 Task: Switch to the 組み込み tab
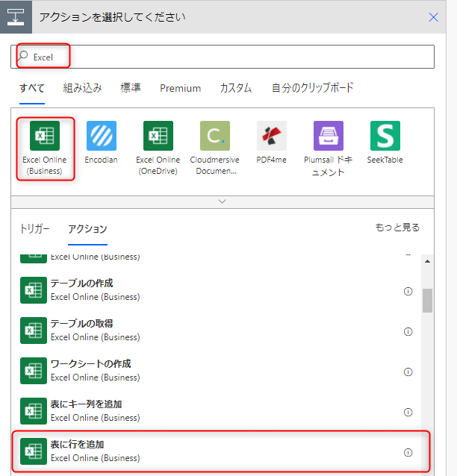pyautogui.click(x=83, y=88)
